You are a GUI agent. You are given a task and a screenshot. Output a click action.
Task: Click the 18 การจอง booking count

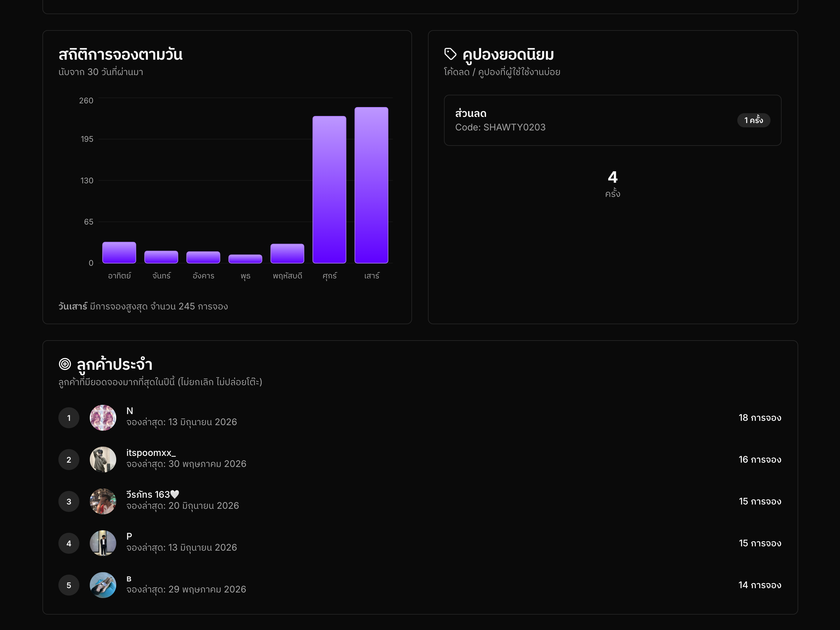[x=759, y=418]
